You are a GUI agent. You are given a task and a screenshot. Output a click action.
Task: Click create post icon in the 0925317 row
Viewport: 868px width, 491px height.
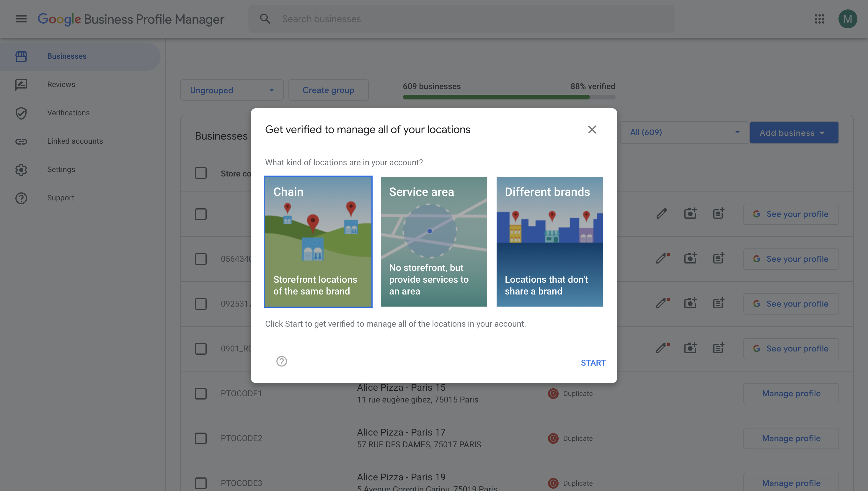[x=719, y=303]
